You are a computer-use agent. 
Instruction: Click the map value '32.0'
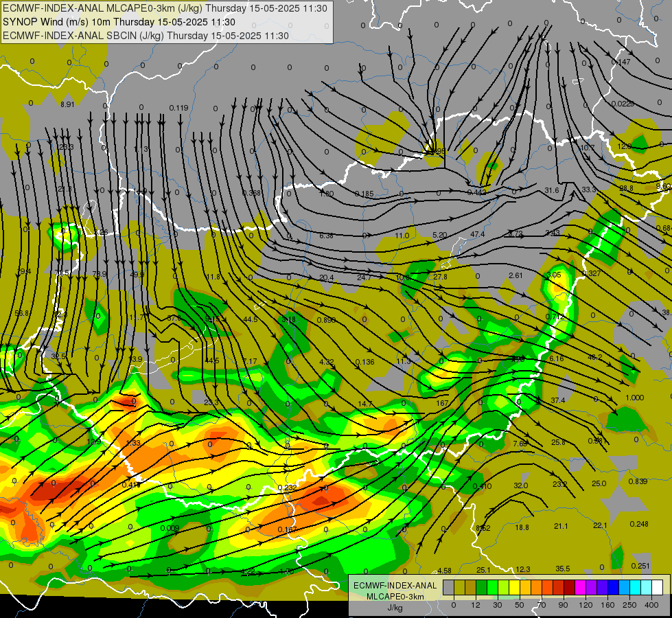(521, 485)
